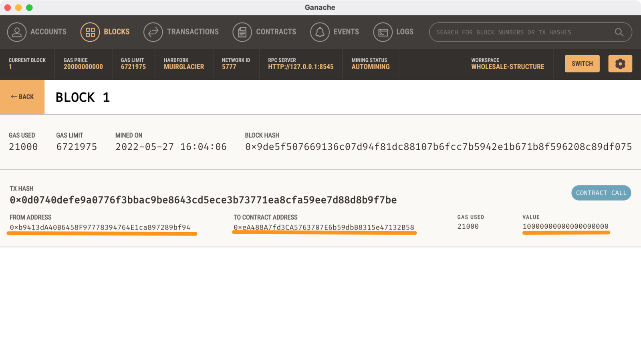
Task: Click the Logs terminal icon
Action: coord(383,32)
